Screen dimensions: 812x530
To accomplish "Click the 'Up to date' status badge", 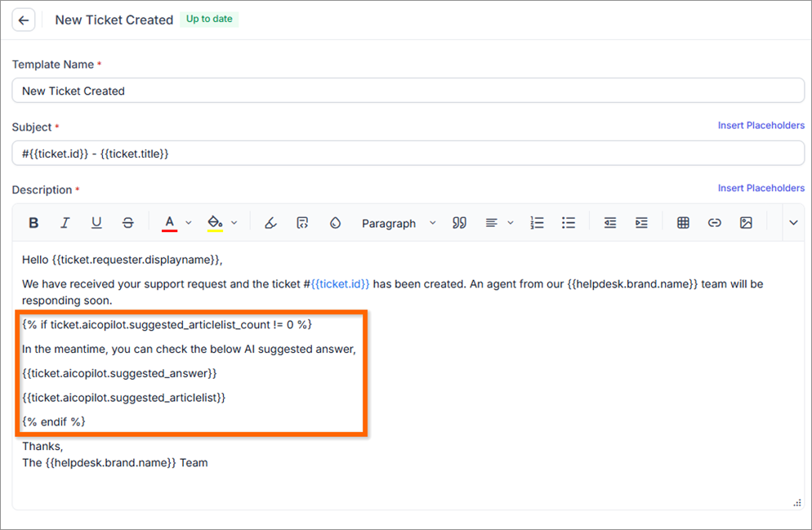I will coord(209,19).
